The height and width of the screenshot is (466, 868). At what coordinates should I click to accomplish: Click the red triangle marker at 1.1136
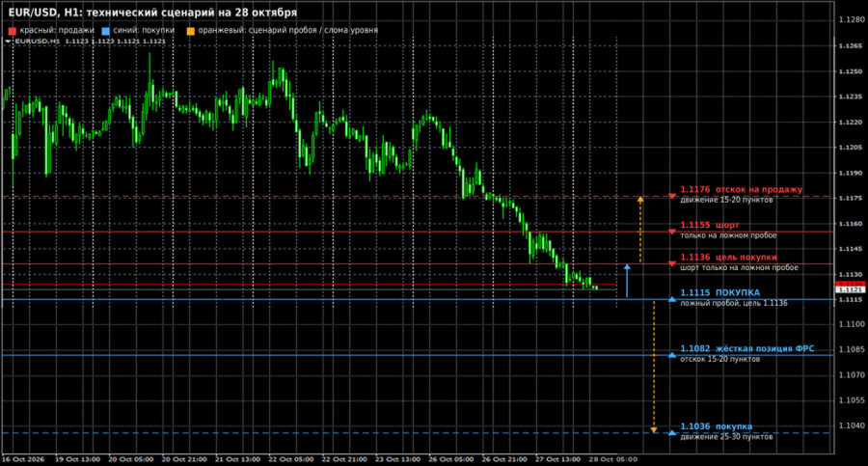click(x=672, y=263)
